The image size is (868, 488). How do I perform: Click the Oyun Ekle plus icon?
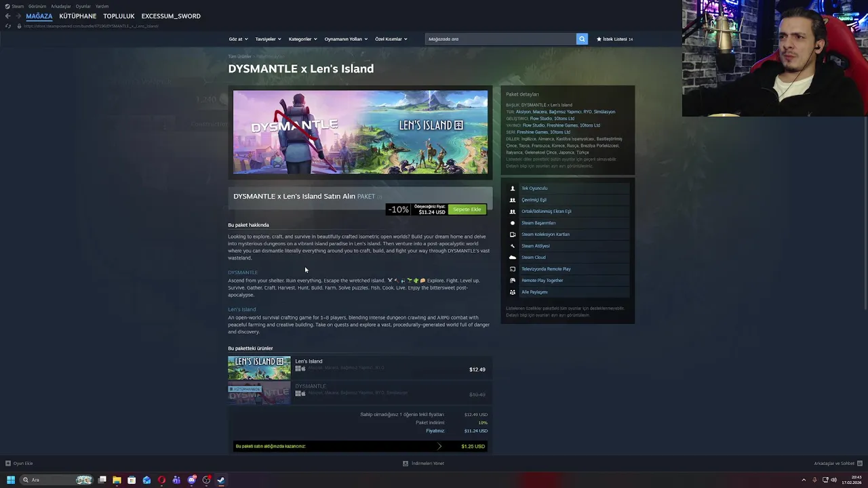[8, 464]
